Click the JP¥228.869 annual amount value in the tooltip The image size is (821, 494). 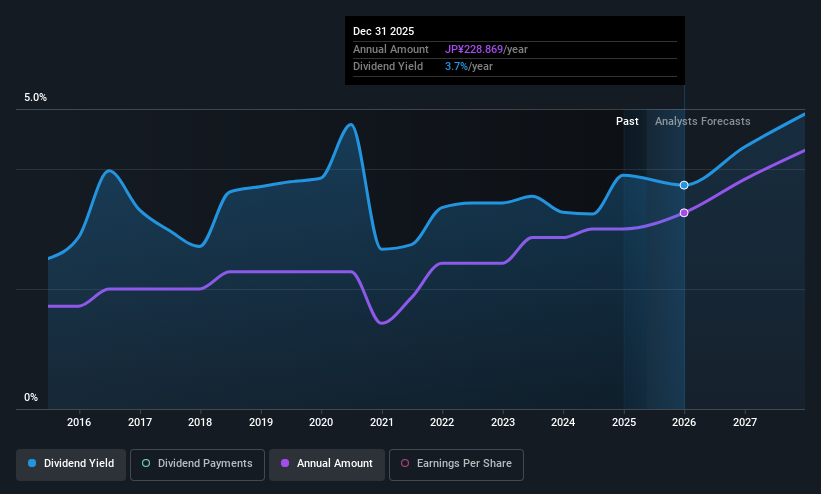474,49
